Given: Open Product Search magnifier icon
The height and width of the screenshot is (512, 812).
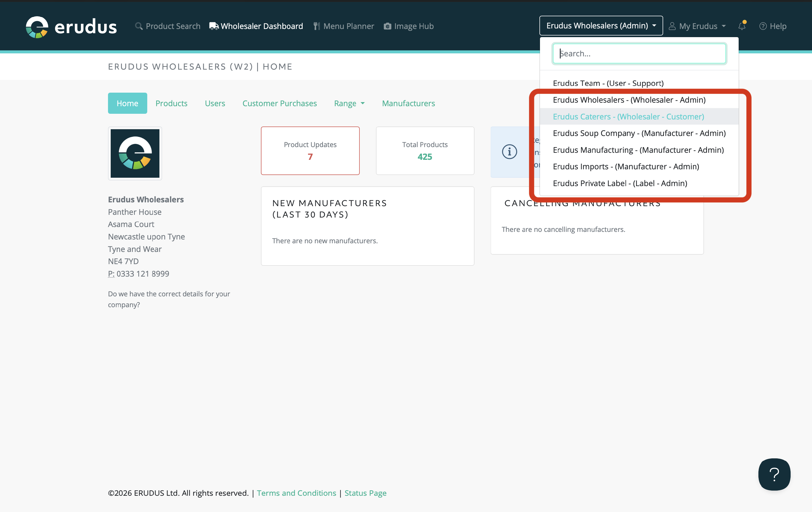Looking at the screenshot, I should coord(139,26).
